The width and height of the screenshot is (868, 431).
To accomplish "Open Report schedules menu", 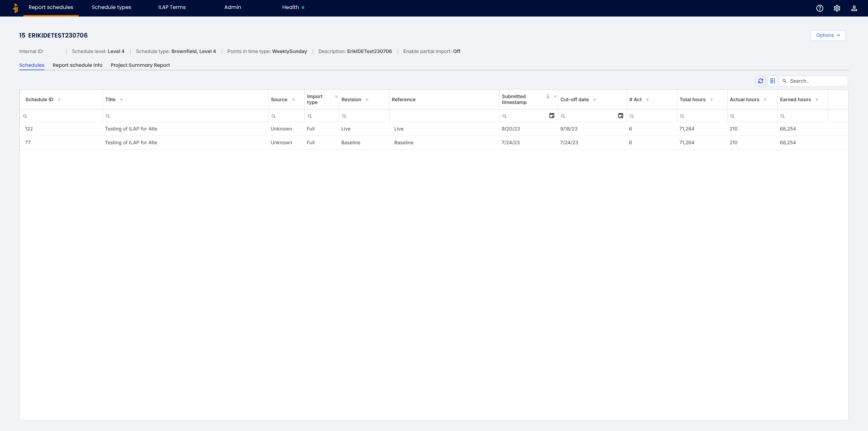I will [51, 7].
